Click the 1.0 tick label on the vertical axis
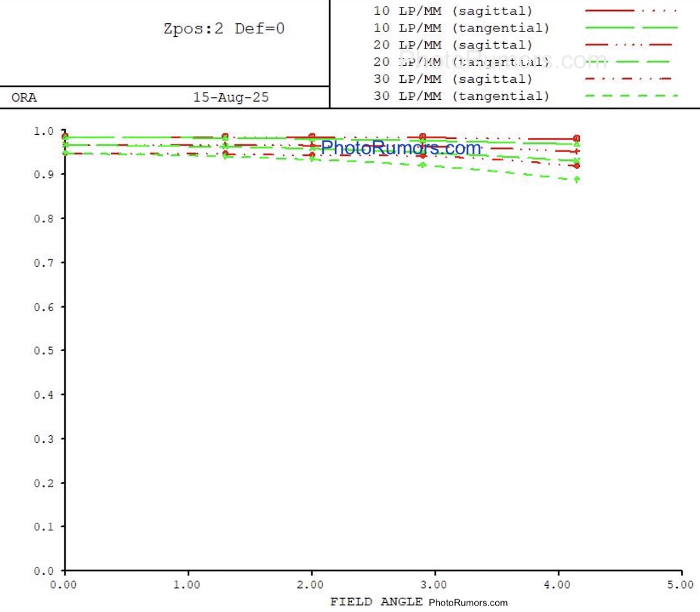700x612 pixels. tap(43, 131)
